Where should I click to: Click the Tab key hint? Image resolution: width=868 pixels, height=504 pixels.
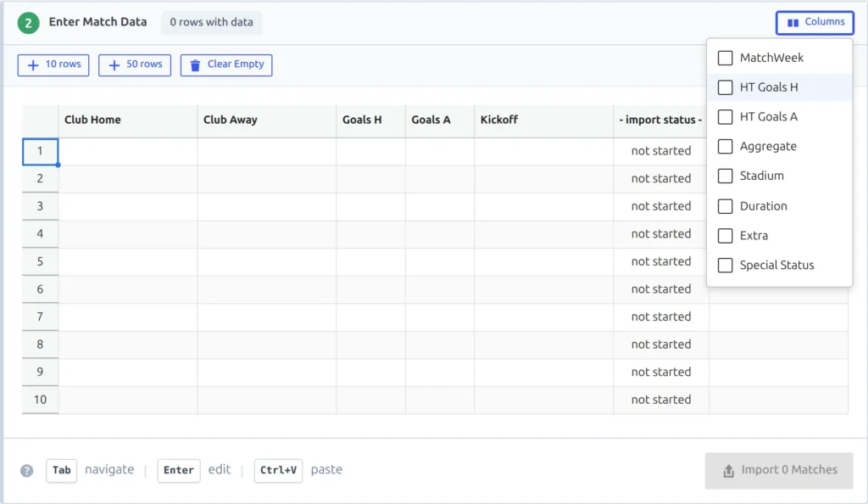[61, 471]
